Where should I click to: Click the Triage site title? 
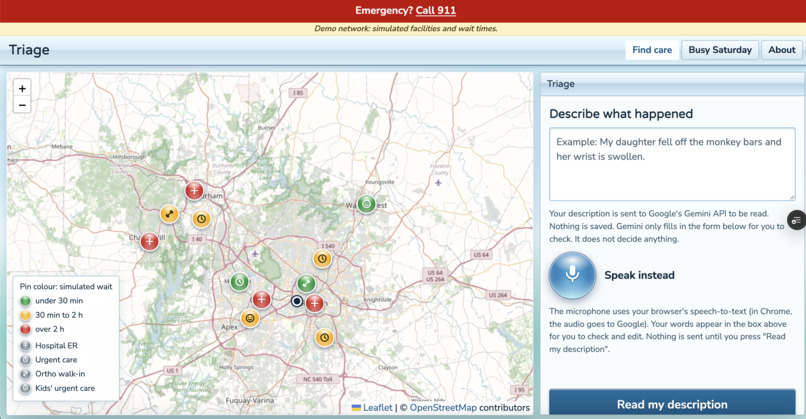[29, 50]
